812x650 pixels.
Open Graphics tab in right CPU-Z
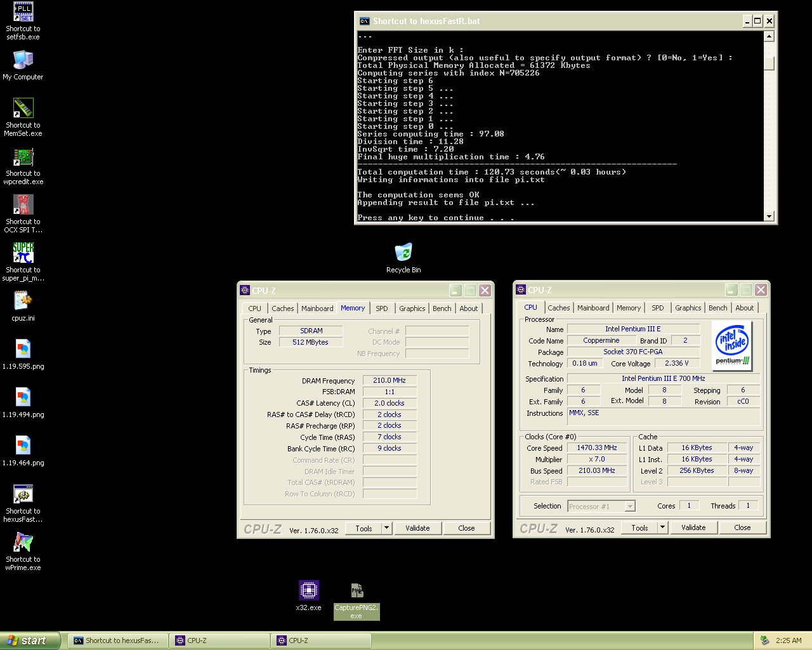pos(688,308)
